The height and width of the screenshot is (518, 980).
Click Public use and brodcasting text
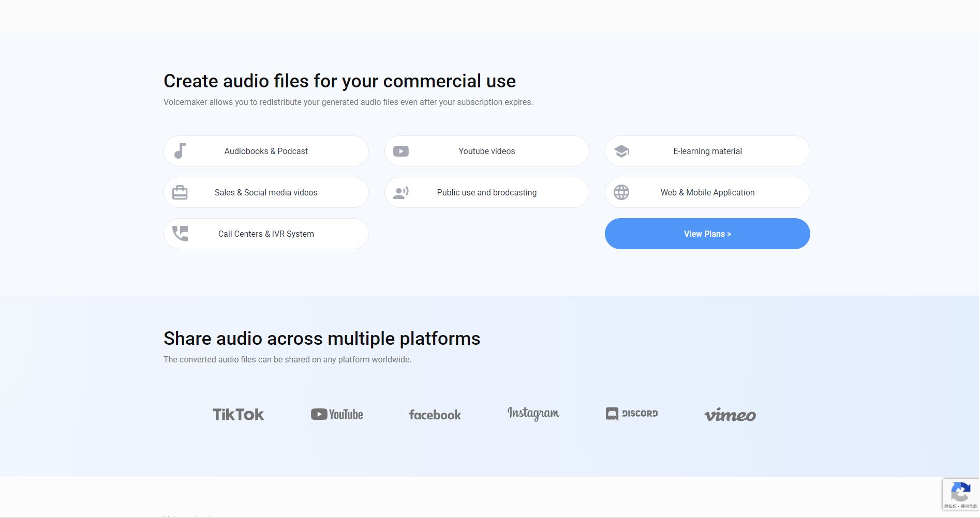[486, 192]
